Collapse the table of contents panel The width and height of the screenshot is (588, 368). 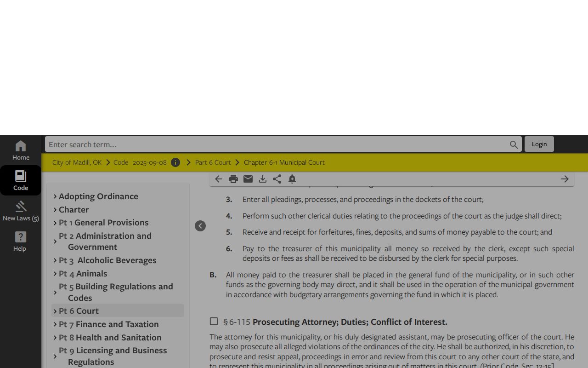[x=200, y=226]
